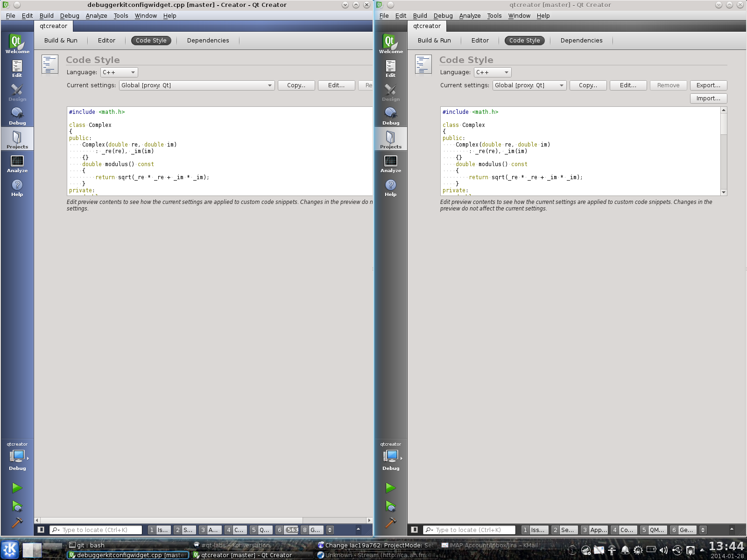Click horizontal scrollbar in left window
747x560 pixels.
203,520
